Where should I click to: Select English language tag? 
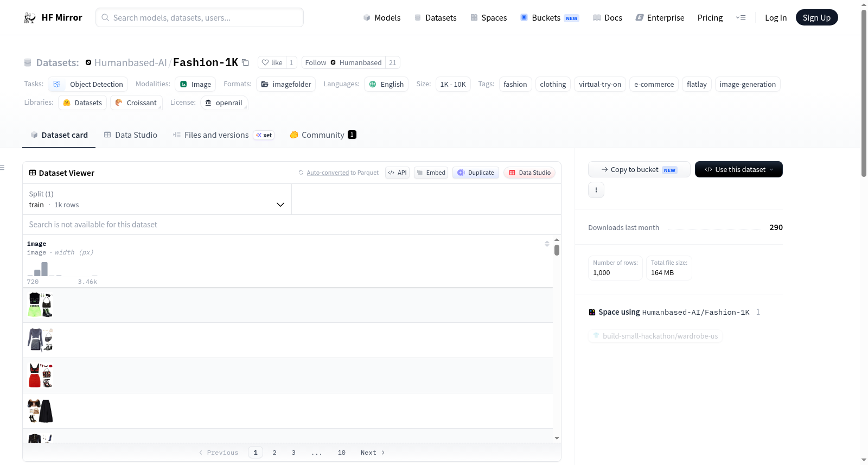coord(386,84)
